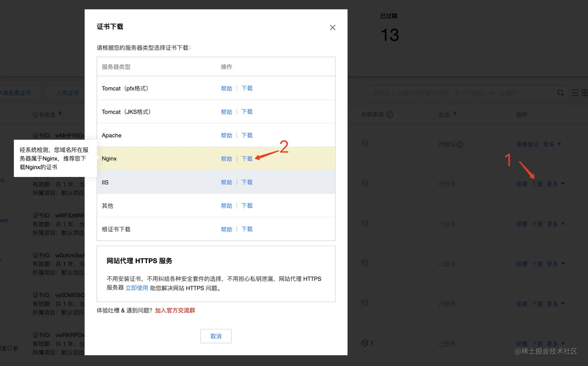
Task: Download the Apache certificate
Action: pyautogui.click(x=247, y=135)
